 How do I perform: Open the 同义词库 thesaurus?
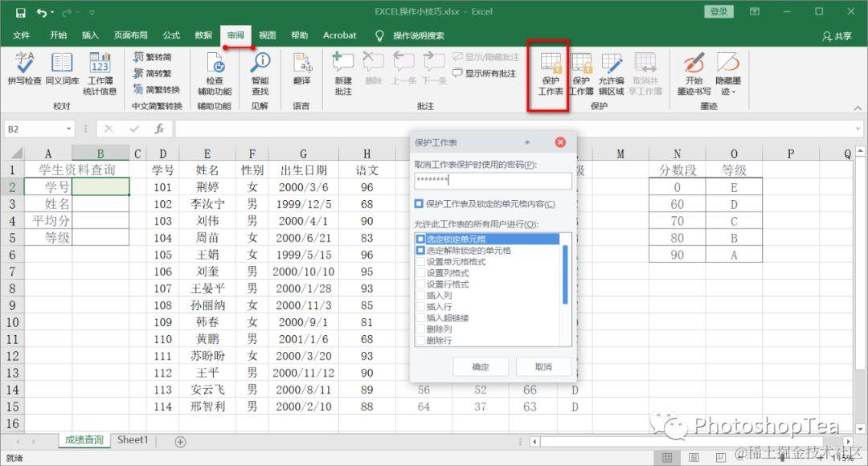pyautogui.click(x=62, y=68)
